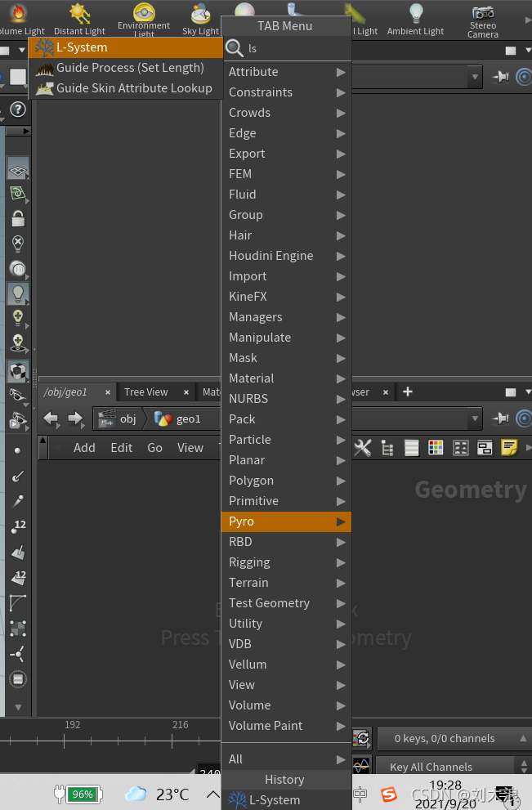Pin the upper viewport pane

[500, 77]
